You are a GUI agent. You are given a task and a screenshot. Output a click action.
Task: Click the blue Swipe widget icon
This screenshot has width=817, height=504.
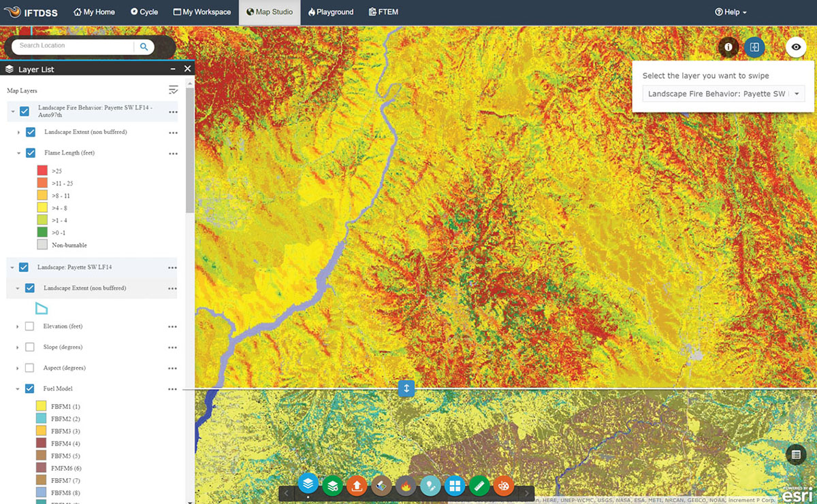click(754, 47)
